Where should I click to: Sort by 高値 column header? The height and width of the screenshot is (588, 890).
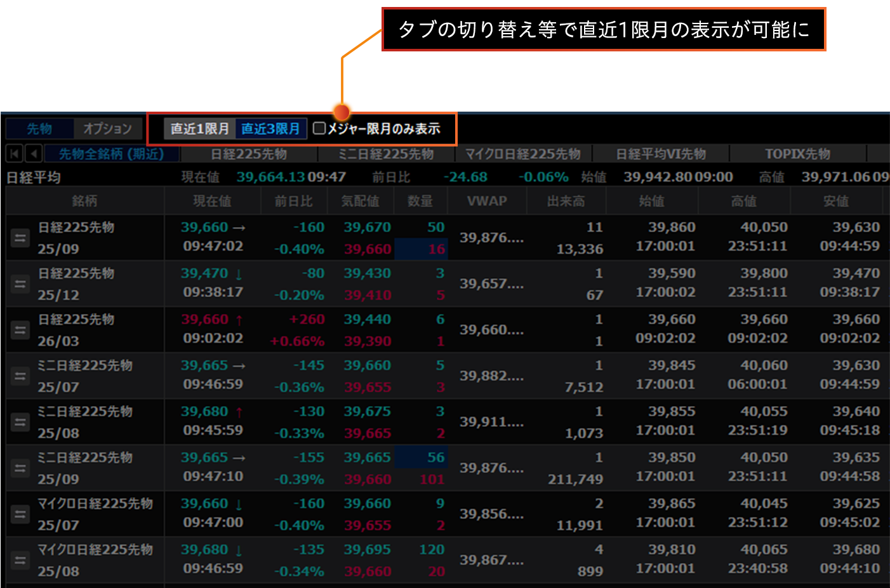click(744, 201)
